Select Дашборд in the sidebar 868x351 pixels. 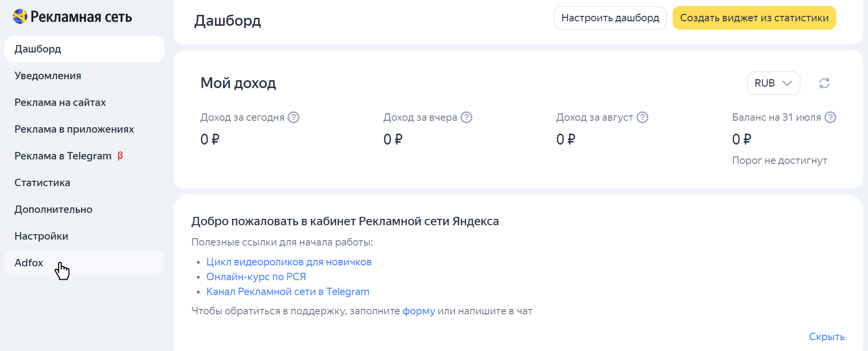(84, 49)
